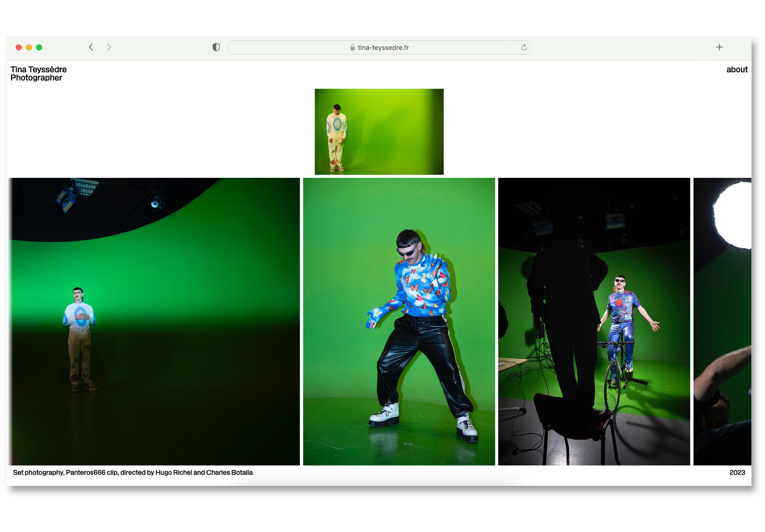765x532 pixels.
Task: Select the small top thumbnail of man in white outfit
Action: (379, 132)
